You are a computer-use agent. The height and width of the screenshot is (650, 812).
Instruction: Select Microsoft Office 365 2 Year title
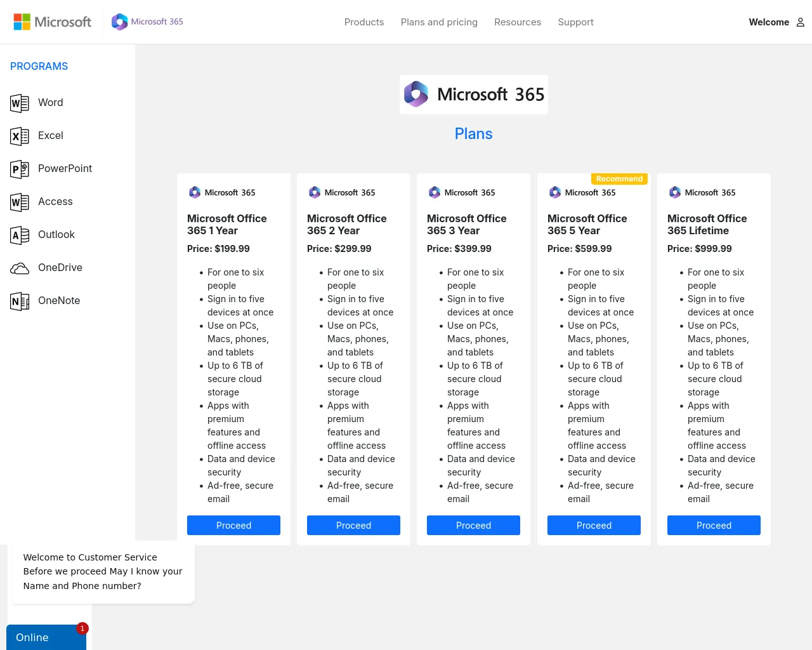click(347, 225)
